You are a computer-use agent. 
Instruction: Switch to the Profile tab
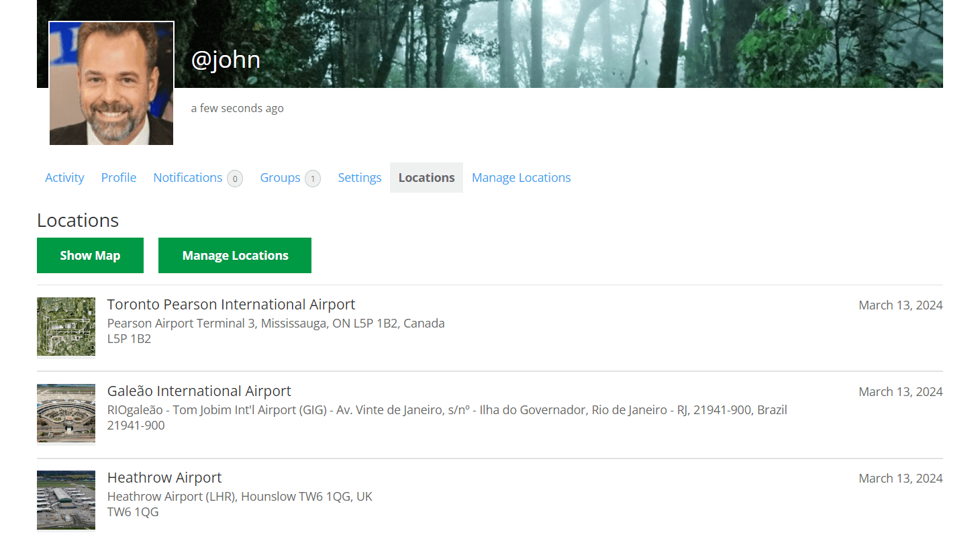[119, 178]
